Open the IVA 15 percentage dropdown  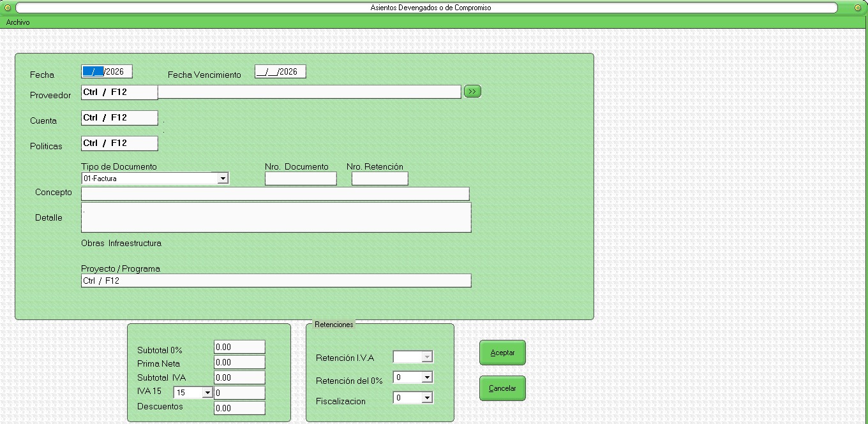coord(207,393)
